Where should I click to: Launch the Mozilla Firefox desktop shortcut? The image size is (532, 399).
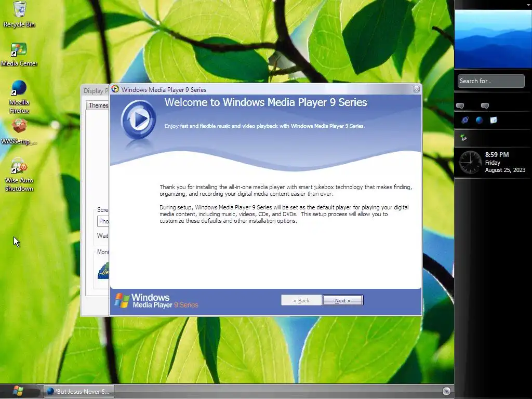click(19, 97)
